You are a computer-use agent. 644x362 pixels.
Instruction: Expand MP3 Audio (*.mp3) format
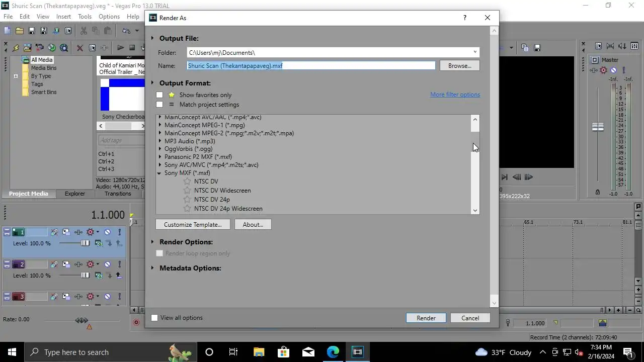coord(160,141)
